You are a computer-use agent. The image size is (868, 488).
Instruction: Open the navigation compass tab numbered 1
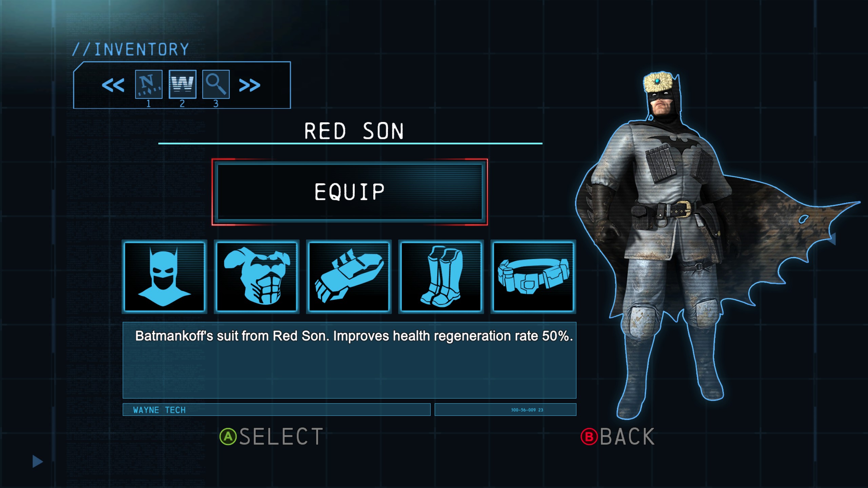point(149,84)
